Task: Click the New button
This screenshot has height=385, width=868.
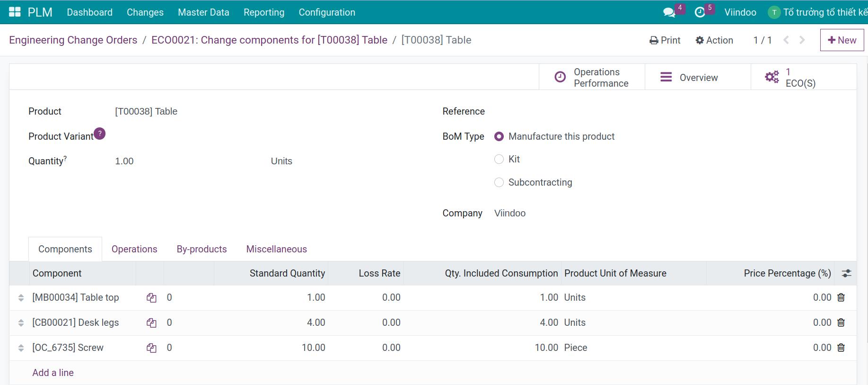Action: pyautogui.click(x=842, y=40)
